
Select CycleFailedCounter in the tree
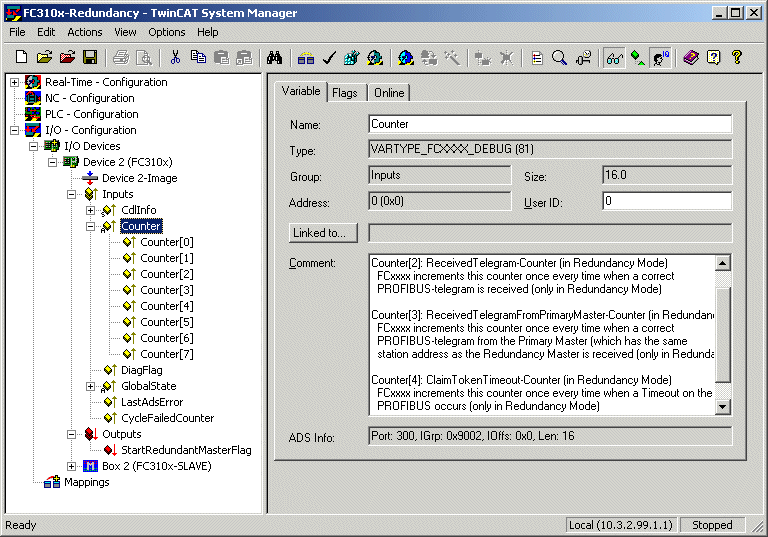[x=168, y=418]
